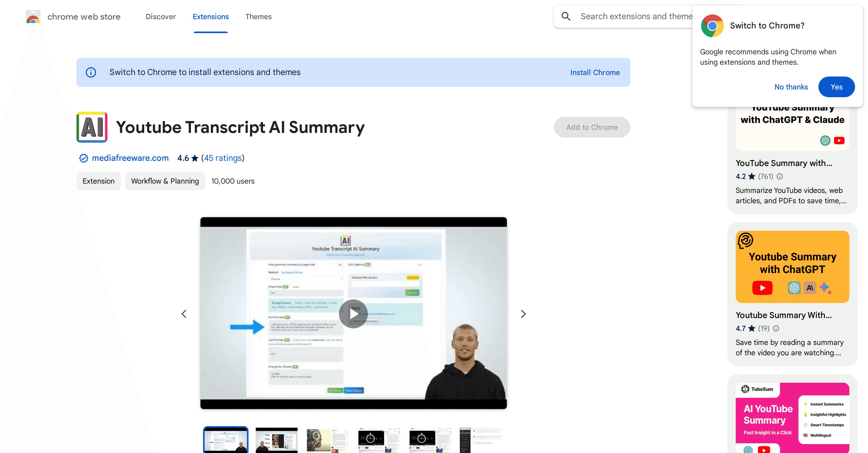The image size is (868, 453).
Task: Open the Discover tab
Action: (x=161, y=17)
